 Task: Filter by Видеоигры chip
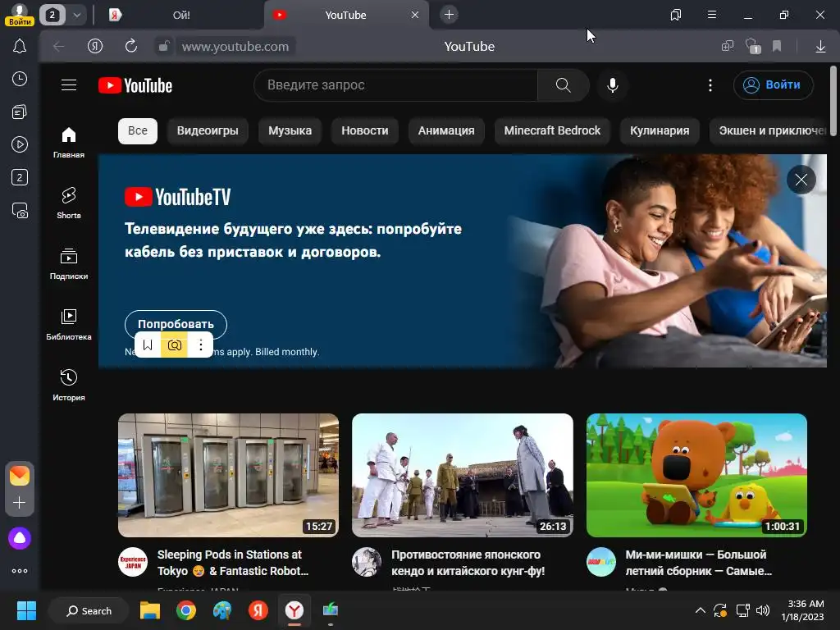coord(208,130)
